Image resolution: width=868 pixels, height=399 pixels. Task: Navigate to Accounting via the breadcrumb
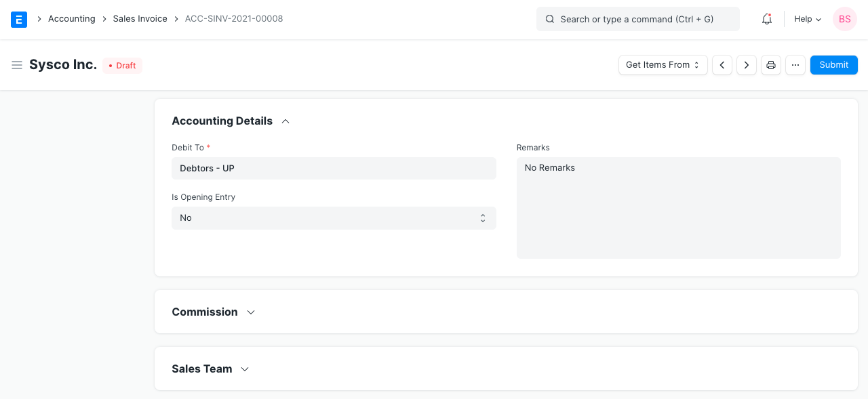tap(71, 18)
